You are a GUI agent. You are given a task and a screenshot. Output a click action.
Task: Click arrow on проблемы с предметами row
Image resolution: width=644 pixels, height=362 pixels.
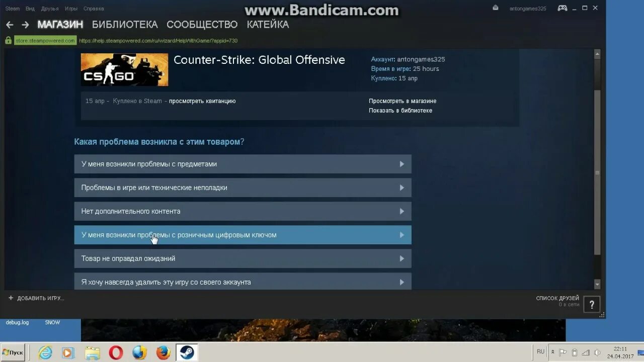[x=401, y=164]
